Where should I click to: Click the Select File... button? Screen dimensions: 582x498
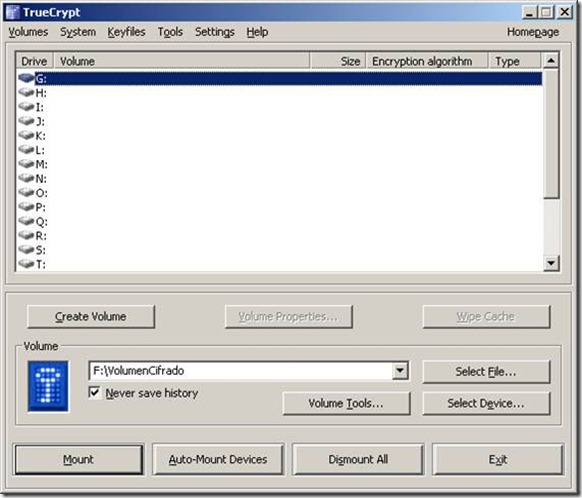pyautogui.click(x=486, y=371)
